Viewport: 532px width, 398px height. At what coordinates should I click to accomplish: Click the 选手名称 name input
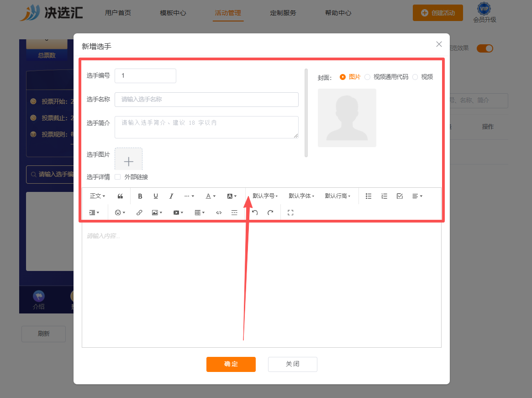(x=206, y=100)
